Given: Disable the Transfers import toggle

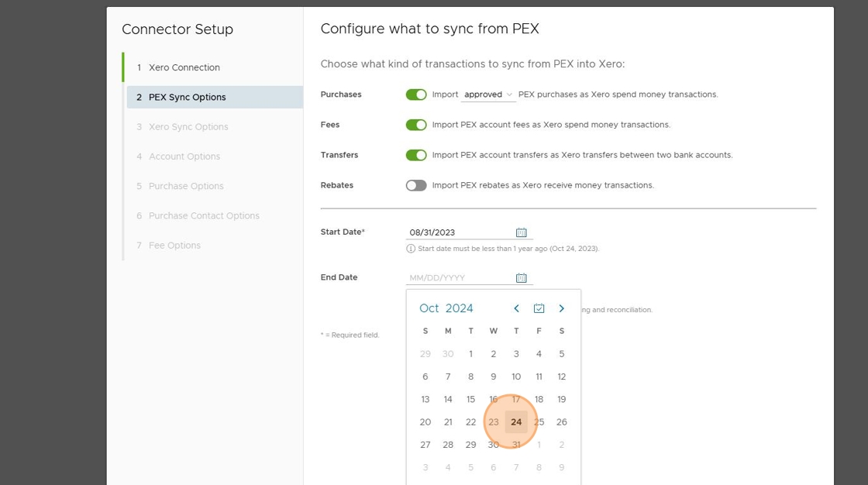Looking at the screenshot, I should 416,155.
